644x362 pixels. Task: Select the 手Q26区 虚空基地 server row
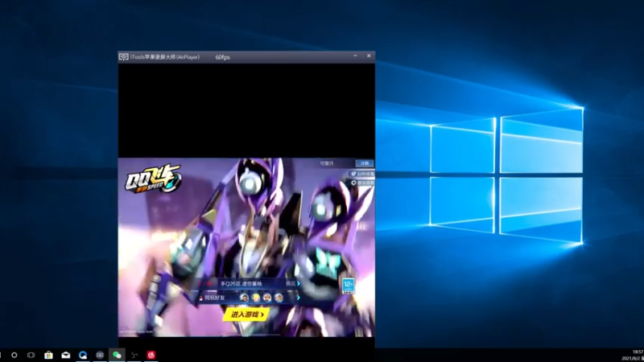click(x=248, y=284)
